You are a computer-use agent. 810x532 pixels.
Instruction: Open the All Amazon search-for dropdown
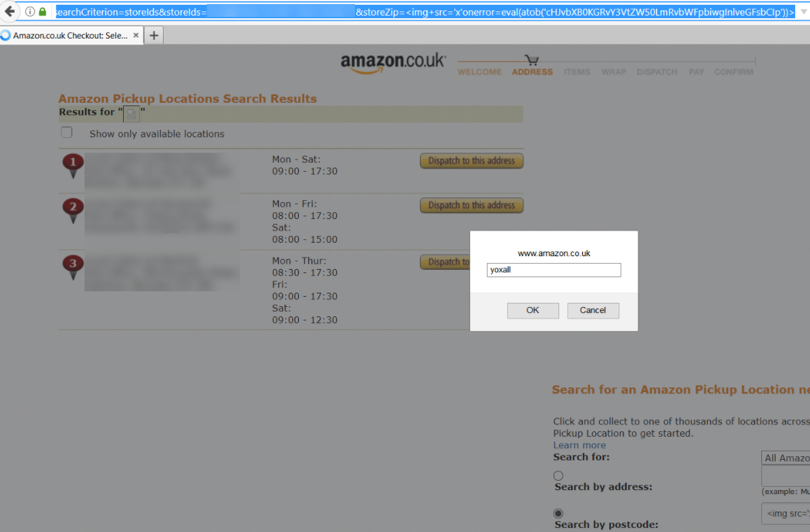point(786,458)
